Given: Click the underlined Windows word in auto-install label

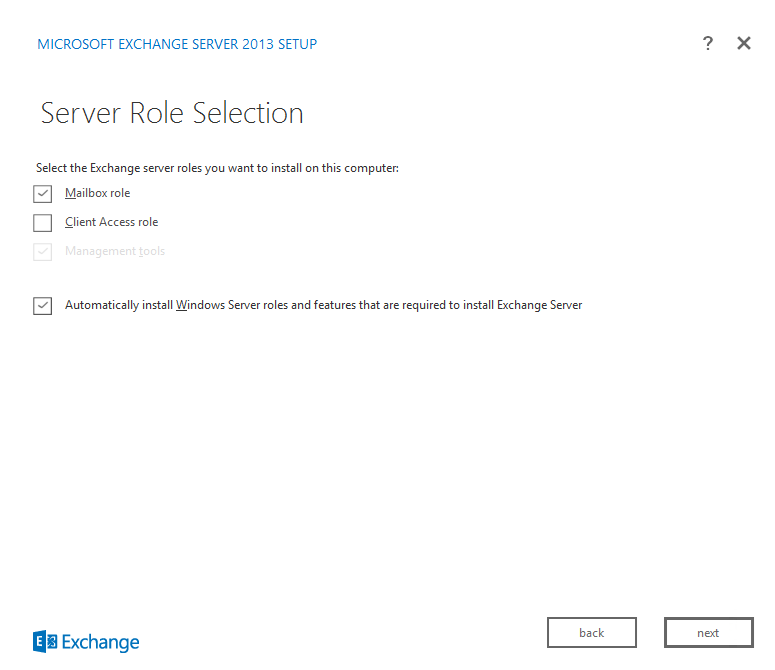Looking at the screenshot, I should coord(200,305).
